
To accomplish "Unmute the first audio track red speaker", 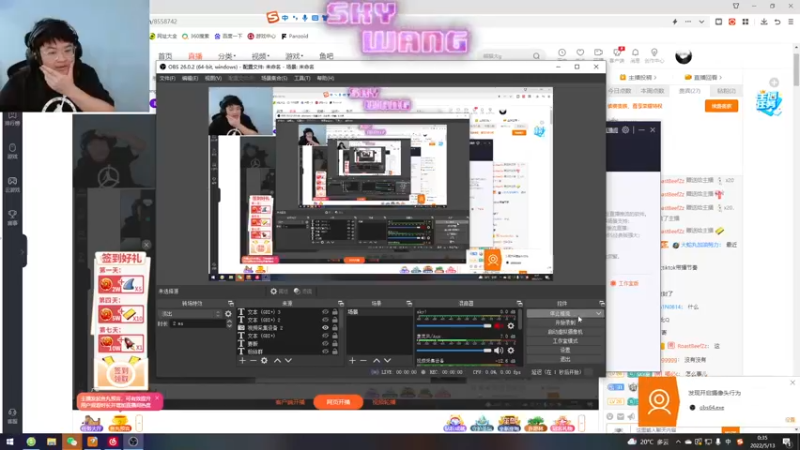I will coord(498,326).
